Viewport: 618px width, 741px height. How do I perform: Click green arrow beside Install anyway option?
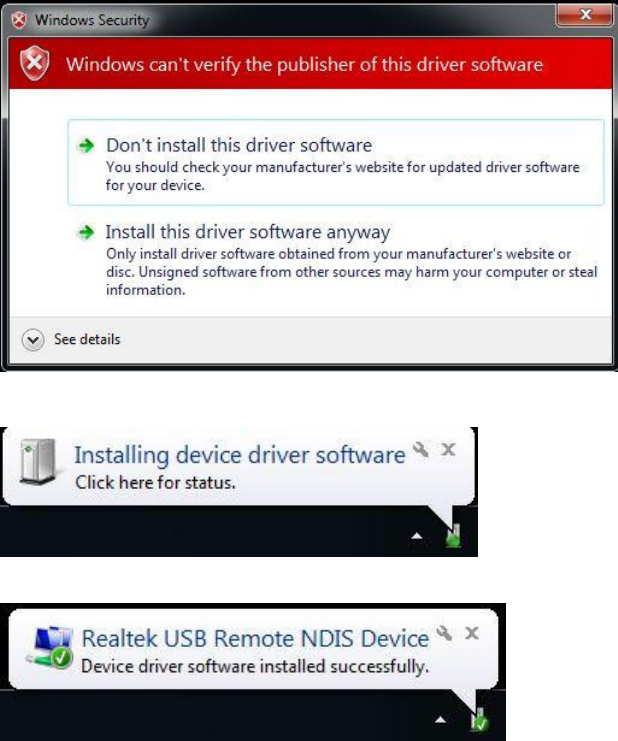pyautogui.click(x=86, y=232)
